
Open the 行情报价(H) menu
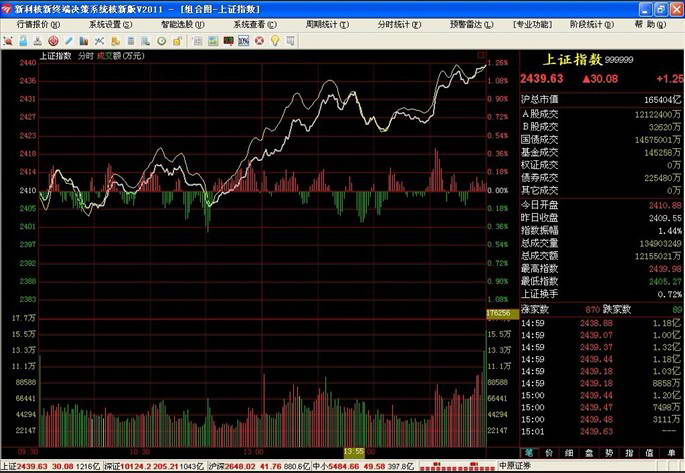[38, 24]
